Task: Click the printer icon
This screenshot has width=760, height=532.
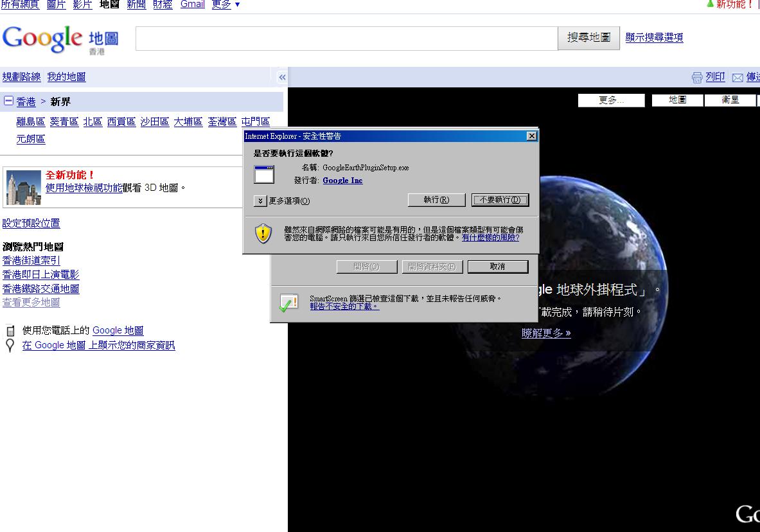Action: tap(697, 78)
